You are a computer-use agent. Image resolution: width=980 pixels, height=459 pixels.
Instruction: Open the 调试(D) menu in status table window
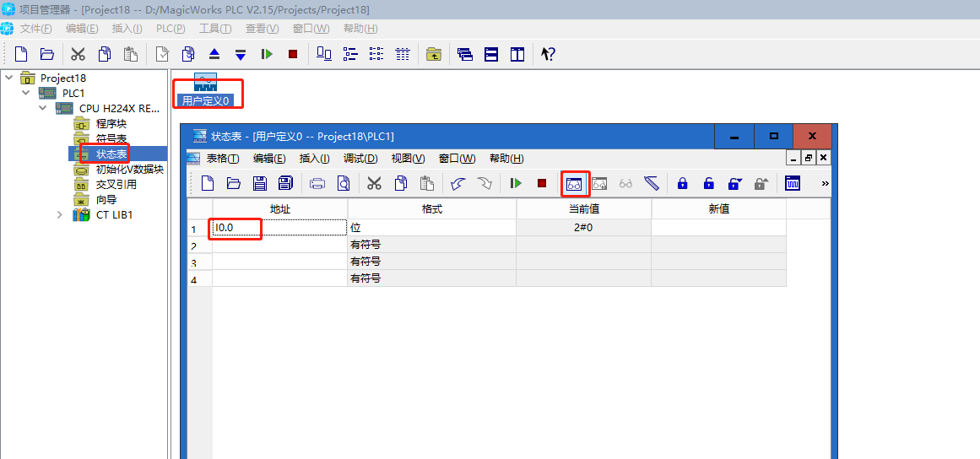360,159
